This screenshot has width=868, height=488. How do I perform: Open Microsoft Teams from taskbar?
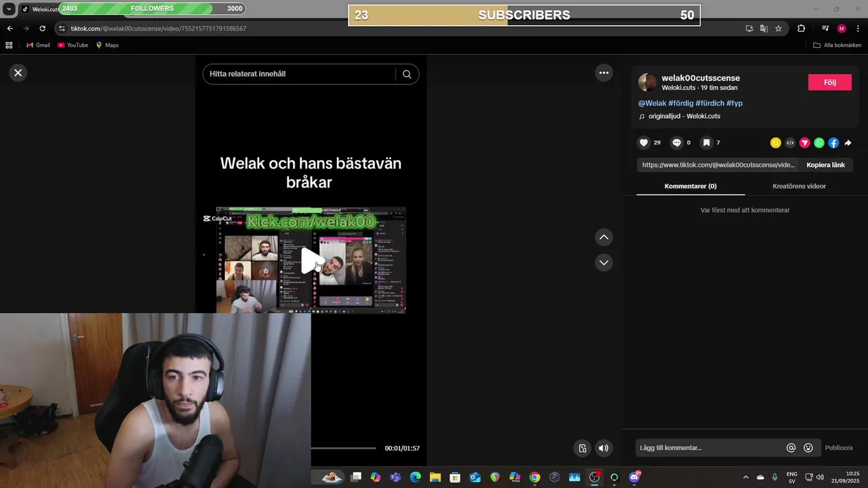coord(395,477)
